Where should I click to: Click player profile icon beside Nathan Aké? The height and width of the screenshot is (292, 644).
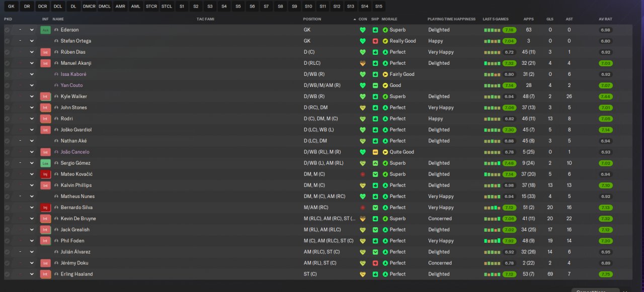56,141
